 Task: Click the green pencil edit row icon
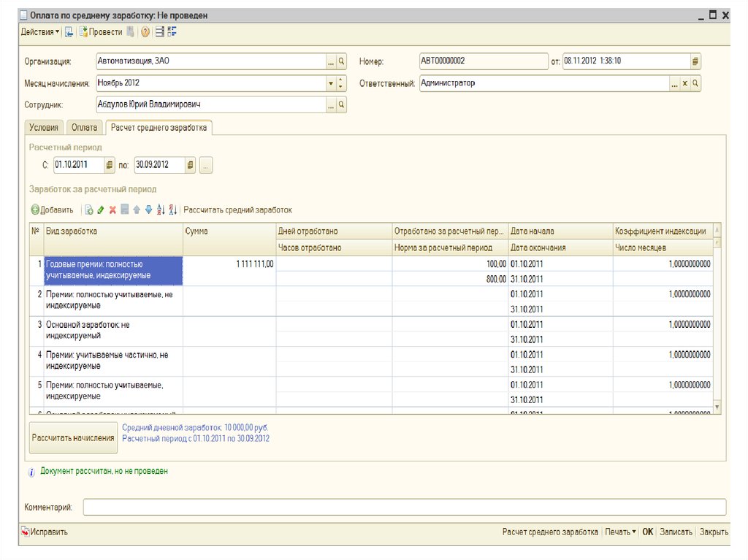[101, 210]
